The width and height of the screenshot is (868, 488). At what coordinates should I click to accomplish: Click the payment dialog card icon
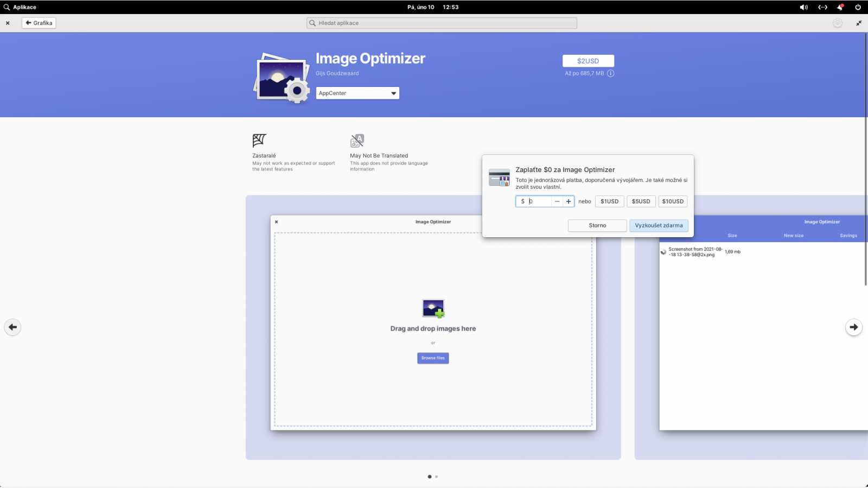click(499, 178)
